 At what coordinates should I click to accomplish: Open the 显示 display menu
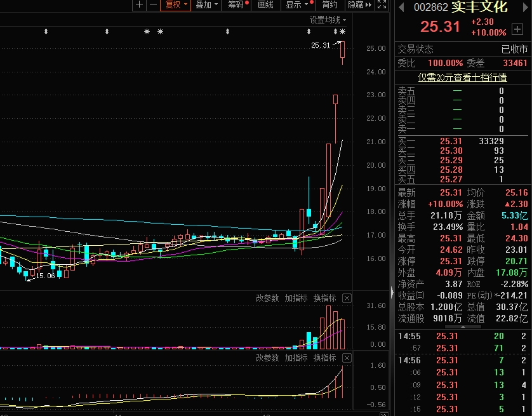(296, 5)
